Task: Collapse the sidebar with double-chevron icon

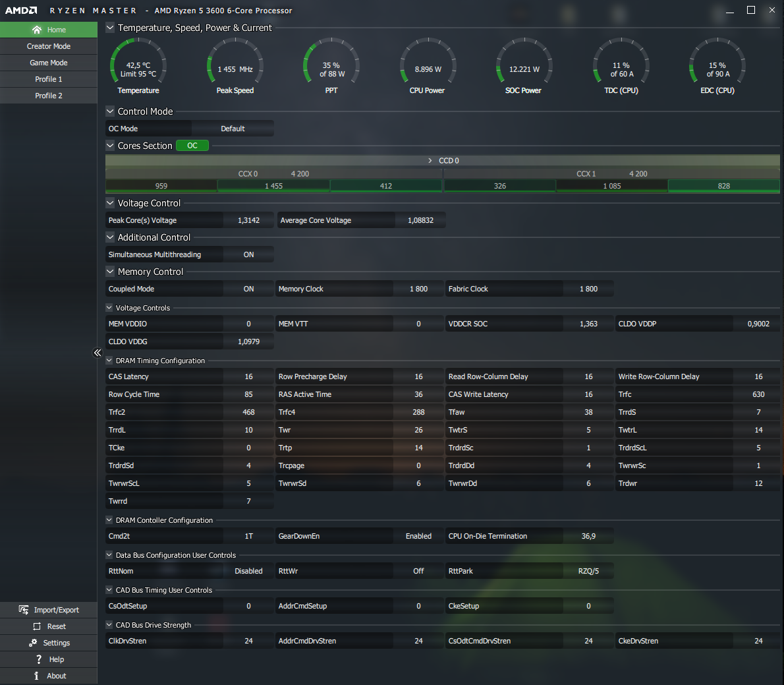Action: [98, 353]
